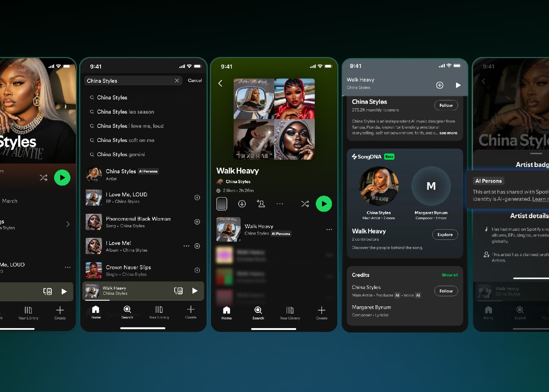Play the Walk Heavy playlist

tap(324, 204)
